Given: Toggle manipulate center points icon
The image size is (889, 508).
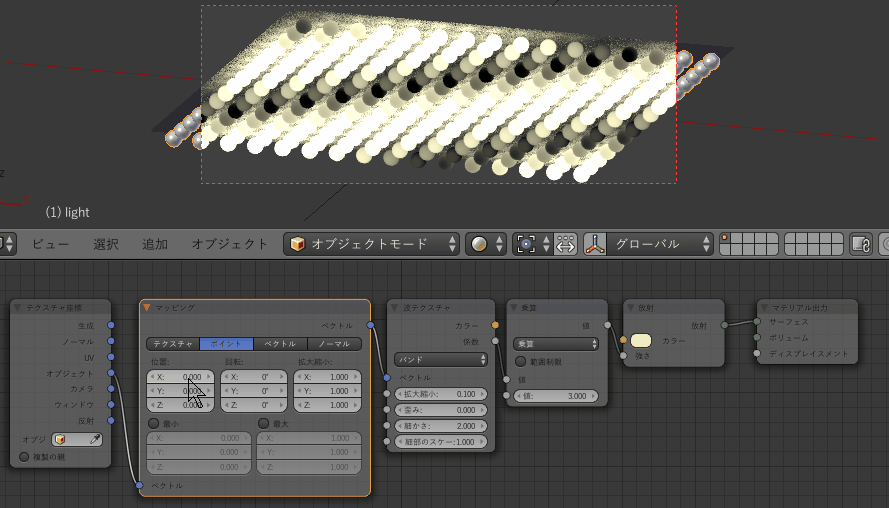Looking at the screenshot, I should click(566, 244).
